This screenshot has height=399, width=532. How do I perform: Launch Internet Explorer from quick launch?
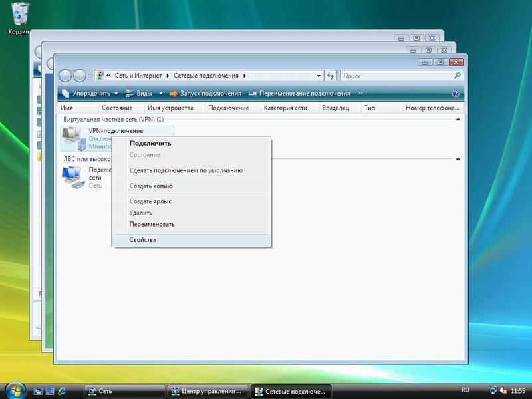(x=62, y=391)
